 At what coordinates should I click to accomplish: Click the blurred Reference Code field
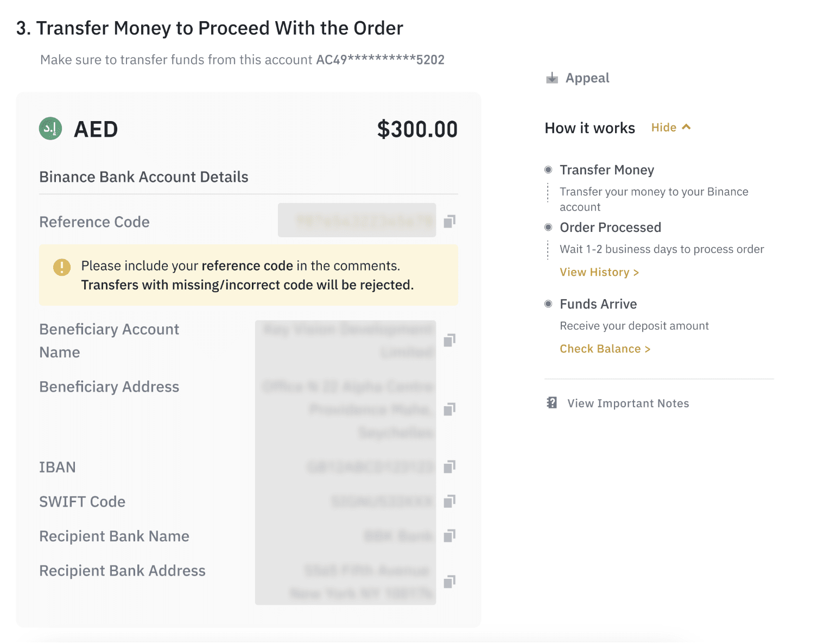pyautogui.click(x=357, y=220)
